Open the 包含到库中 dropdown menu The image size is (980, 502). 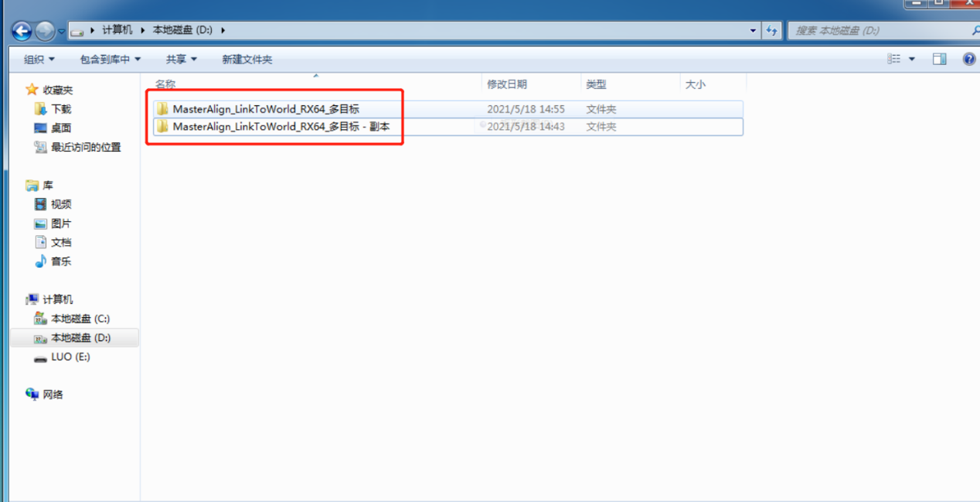point(110,59)
